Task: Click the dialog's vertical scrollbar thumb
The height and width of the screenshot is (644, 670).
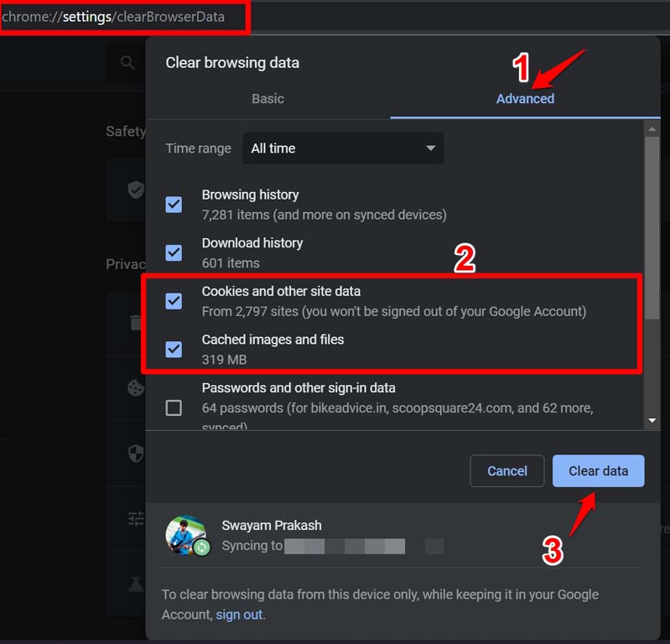Action: [652, 226]
